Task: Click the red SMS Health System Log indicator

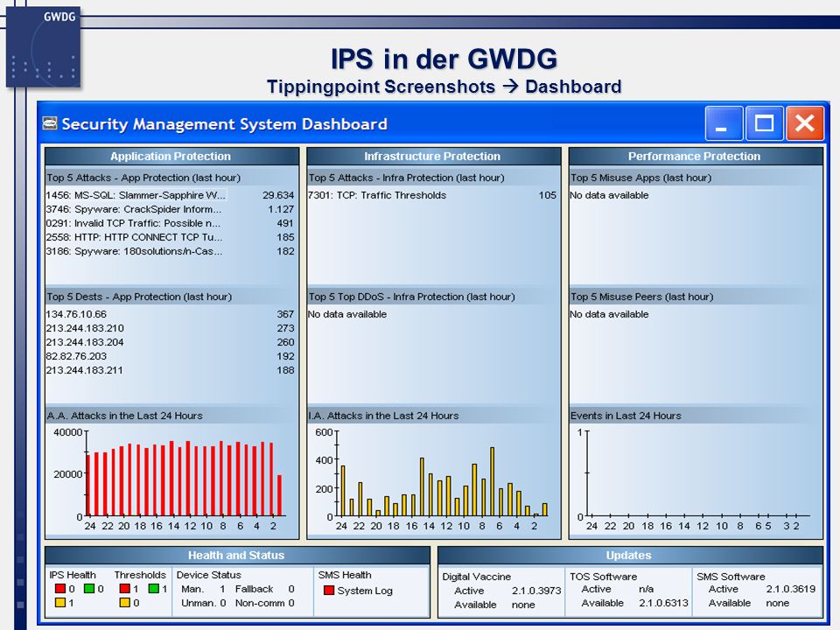Action: [329, 591]
